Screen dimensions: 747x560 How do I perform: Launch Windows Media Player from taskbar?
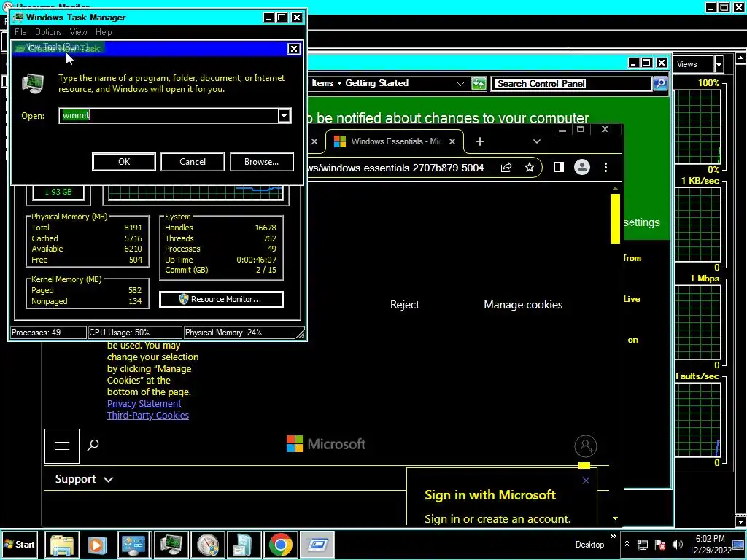[x=97, y=544]
